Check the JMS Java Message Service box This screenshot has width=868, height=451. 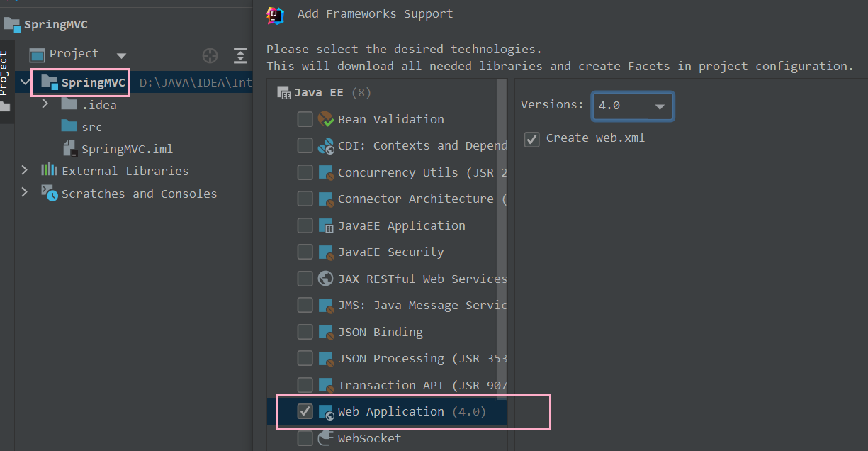coord(305,306)
